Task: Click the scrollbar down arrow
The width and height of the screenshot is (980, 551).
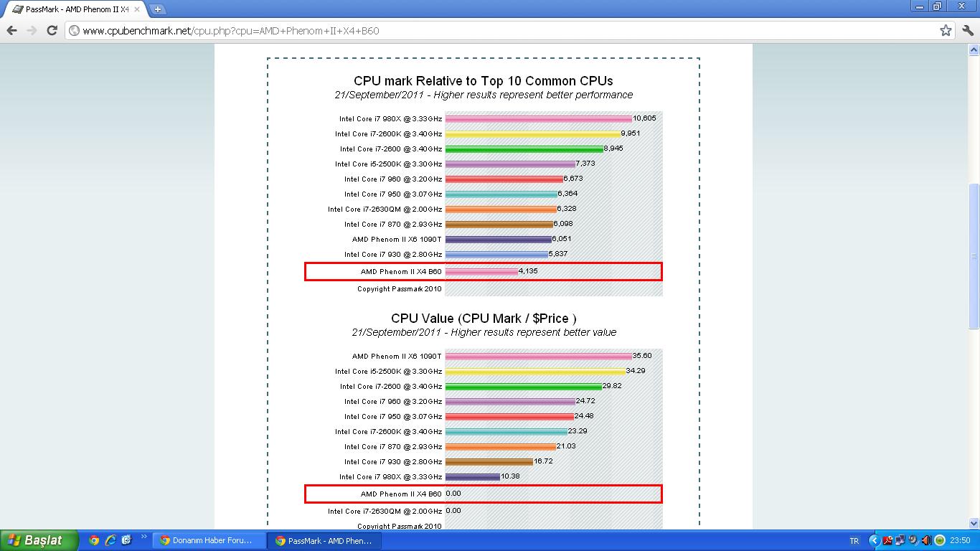Action: coord(974,524)
